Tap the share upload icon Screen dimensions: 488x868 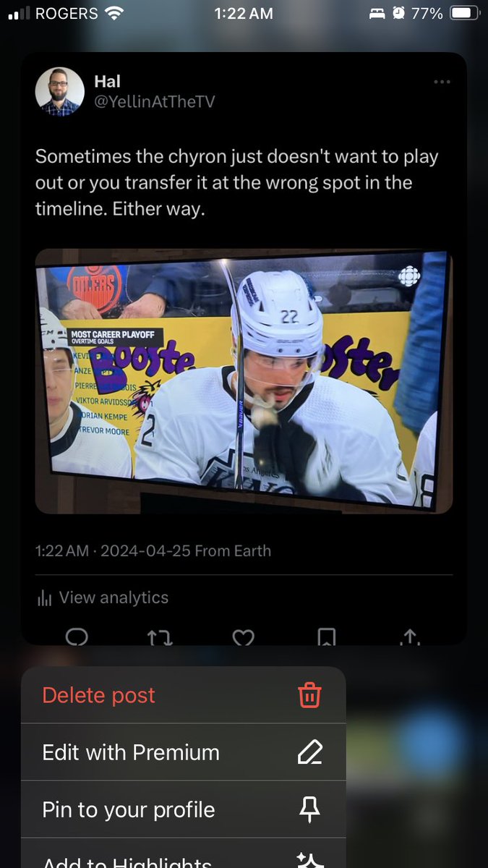point(410,637)
